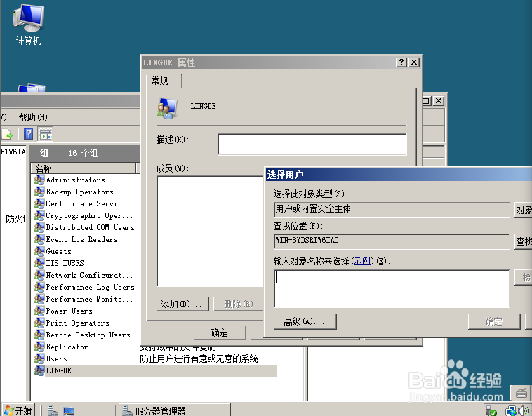Click the 删除 (Remove) button

239,304
